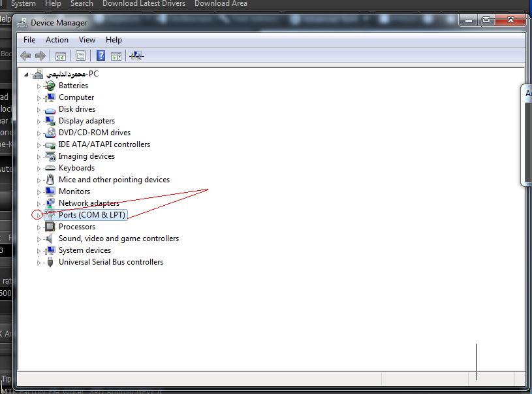
Task: Select the Ports (COM & LPT) label
Action: pyautogui.click(x=92, y=215)
